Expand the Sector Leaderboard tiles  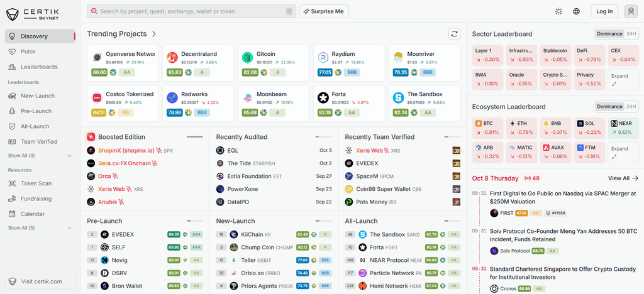coord(623,80)
